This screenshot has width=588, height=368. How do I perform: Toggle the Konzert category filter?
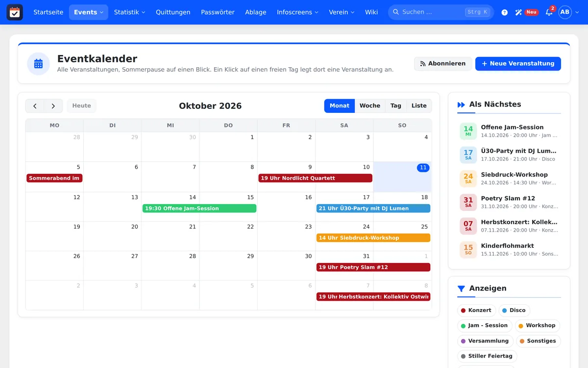476,311
